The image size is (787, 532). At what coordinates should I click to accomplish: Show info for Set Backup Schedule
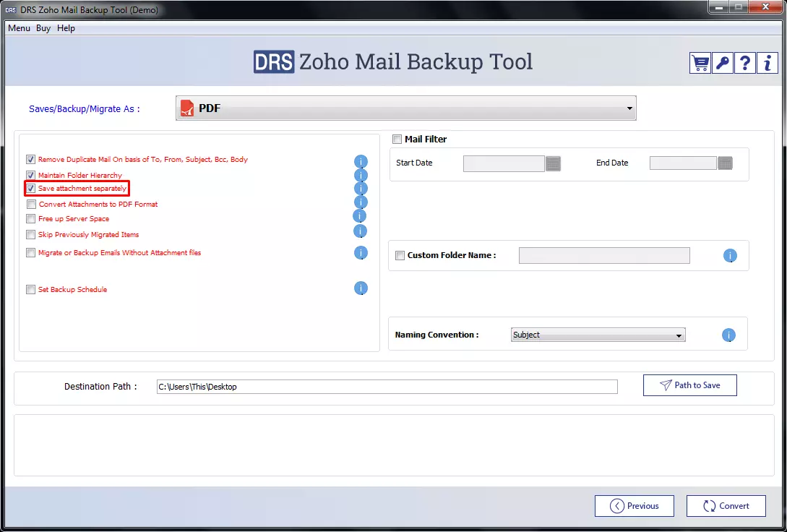(x=361, y=288)
